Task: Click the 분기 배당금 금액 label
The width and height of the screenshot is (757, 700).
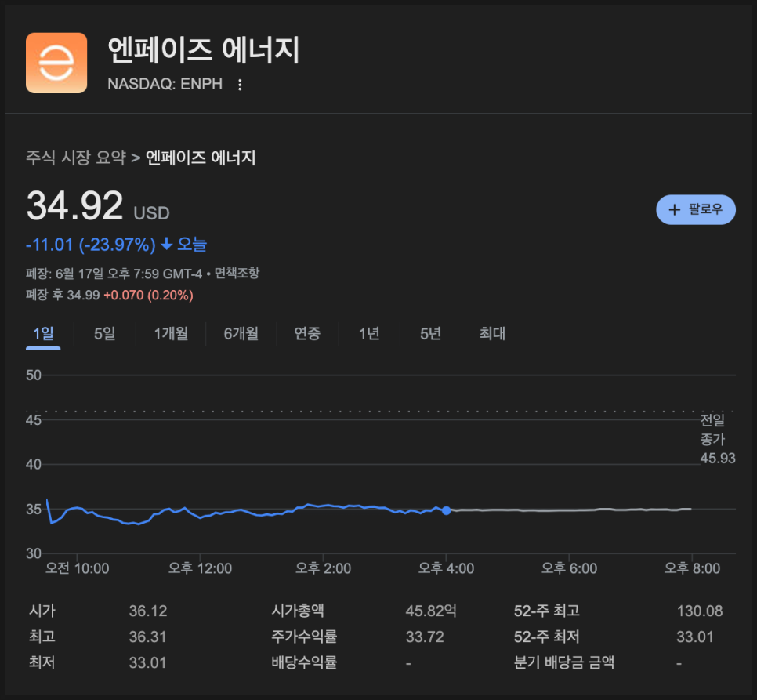Action: (564, 662)
